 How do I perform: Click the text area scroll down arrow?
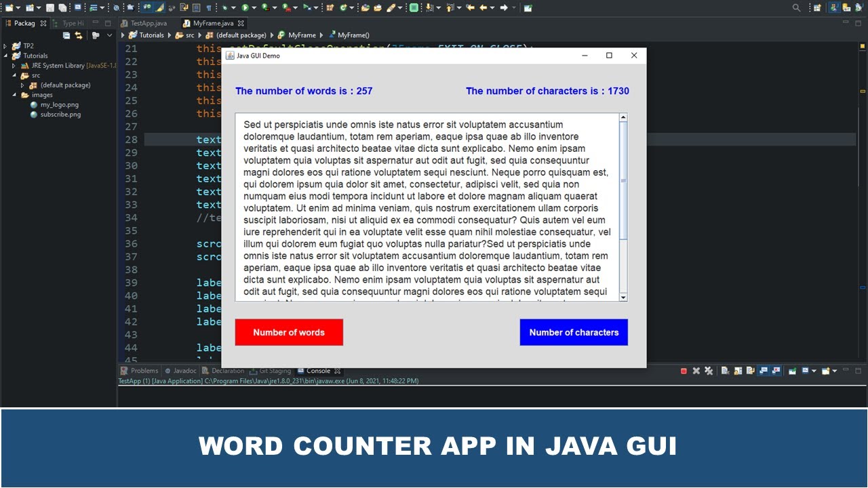click(624, 297)
